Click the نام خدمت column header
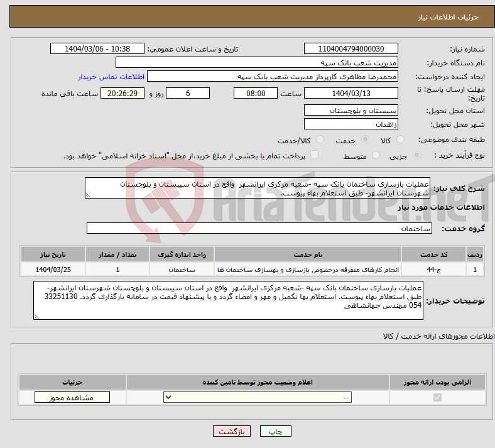The image size is (495, 448). pos(308,254)
